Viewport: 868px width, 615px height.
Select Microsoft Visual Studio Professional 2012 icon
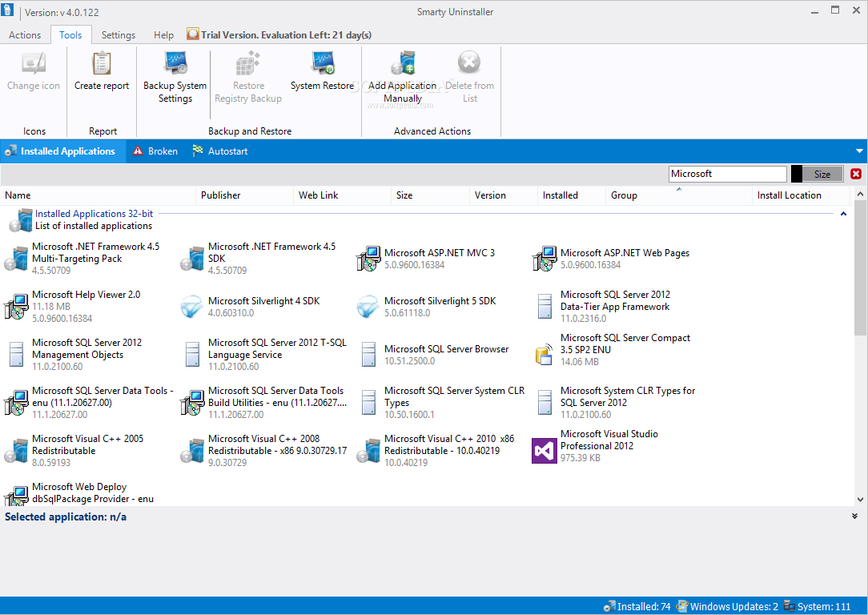pos(545,451)
